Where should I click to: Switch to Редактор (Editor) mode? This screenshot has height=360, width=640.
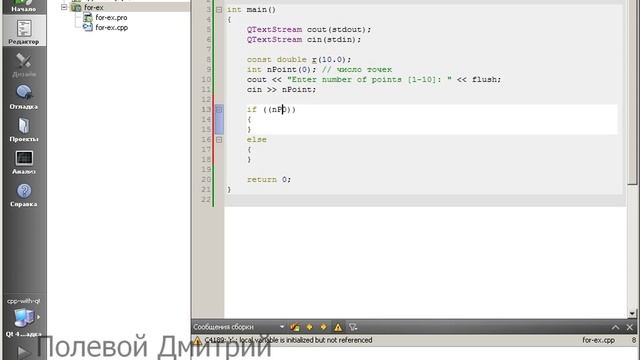(x=24, y=30)
